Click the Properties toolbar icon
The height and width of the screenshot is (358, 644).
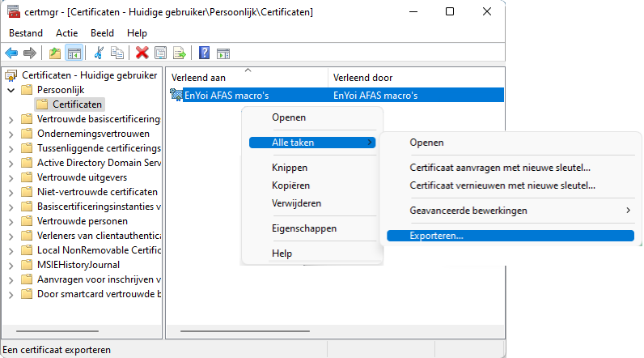click(x=160, y=53)
